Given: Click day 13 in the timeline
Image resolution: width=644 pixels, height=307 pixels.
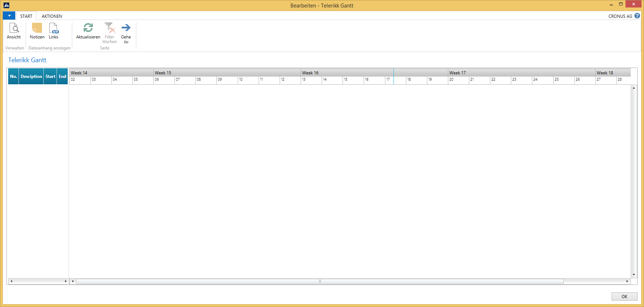Looking at the screenshot, I should [311, 80].
